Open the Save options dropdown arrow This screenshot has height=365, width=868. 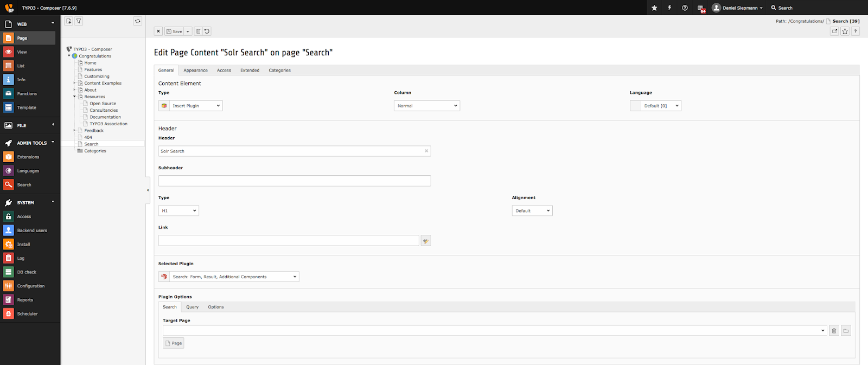(x=188, y=31)
